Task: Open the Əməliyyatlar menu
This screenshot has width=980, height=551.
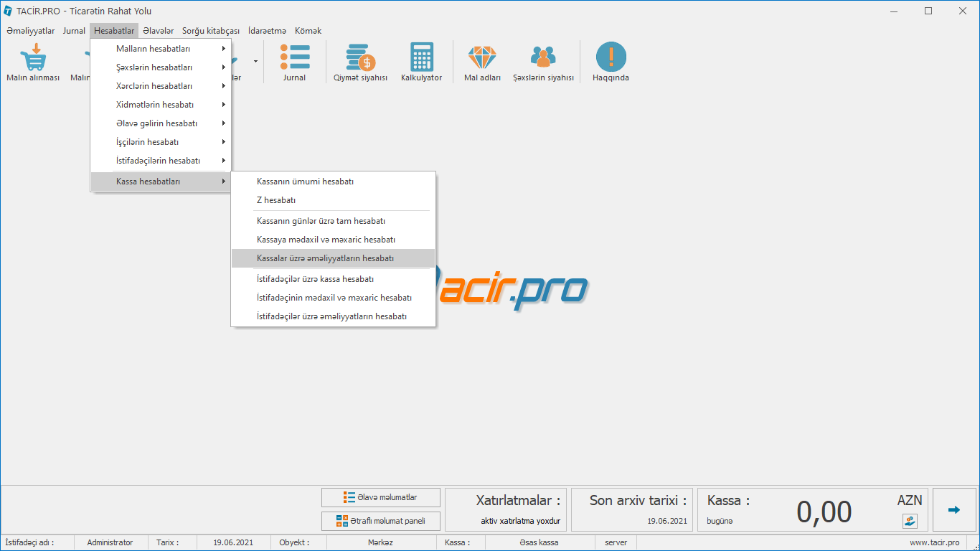Action: pyautogui.click(x=31, y=31)
